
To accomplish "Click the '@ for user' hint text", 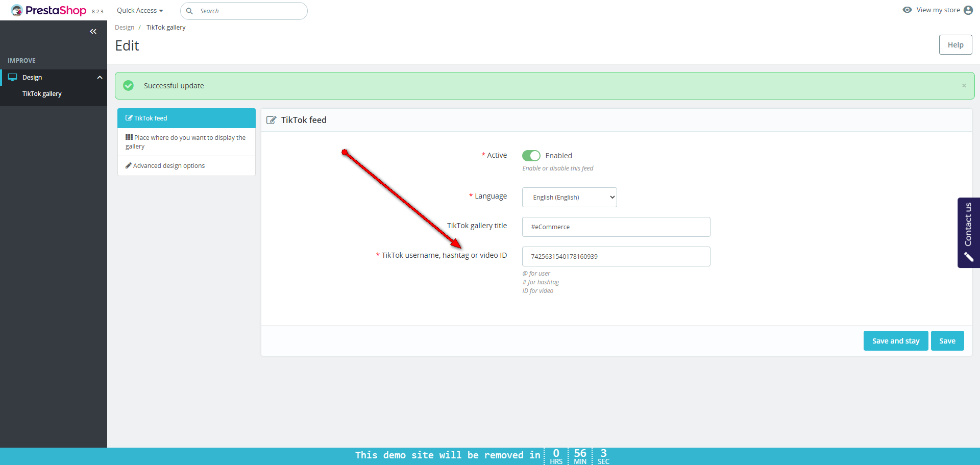I will 536,274.
